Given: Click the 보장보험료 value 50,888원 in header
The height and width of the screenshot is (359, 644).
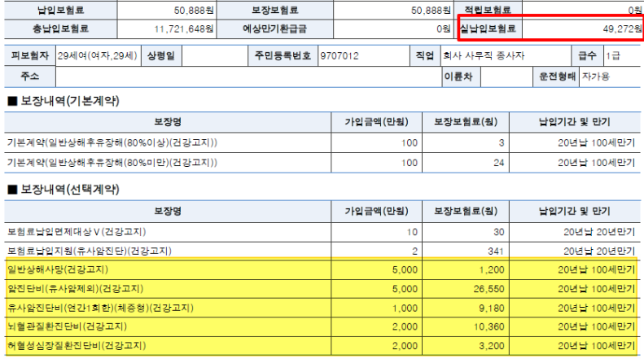Looking at the screenshot, I should point(431,11).
